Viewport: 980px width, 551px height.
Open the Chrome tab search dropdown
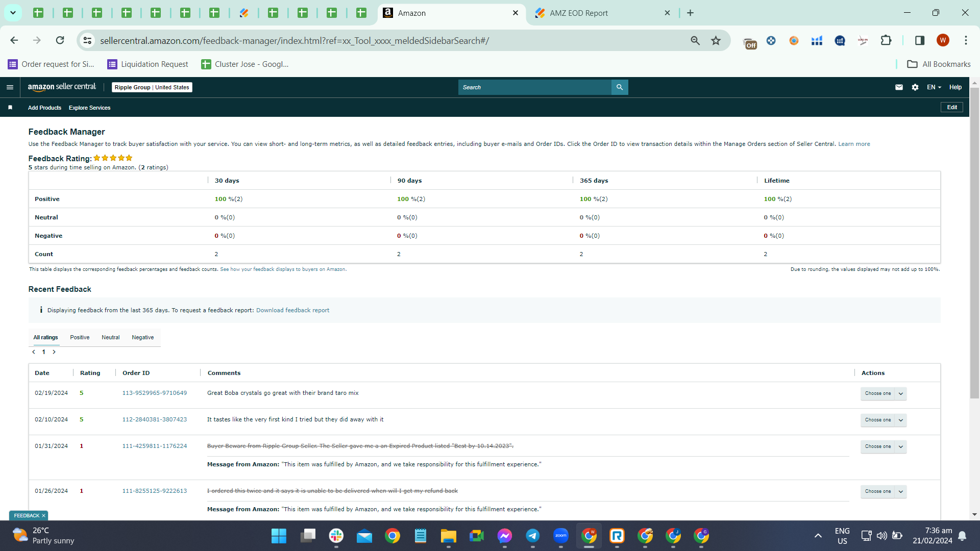point(13,13)
